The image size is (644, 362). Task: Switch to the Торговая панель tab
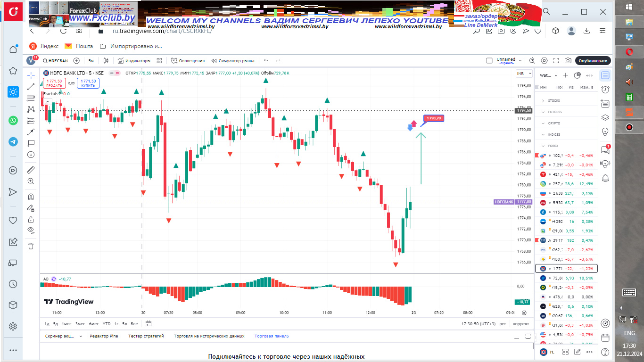point(272,336)
